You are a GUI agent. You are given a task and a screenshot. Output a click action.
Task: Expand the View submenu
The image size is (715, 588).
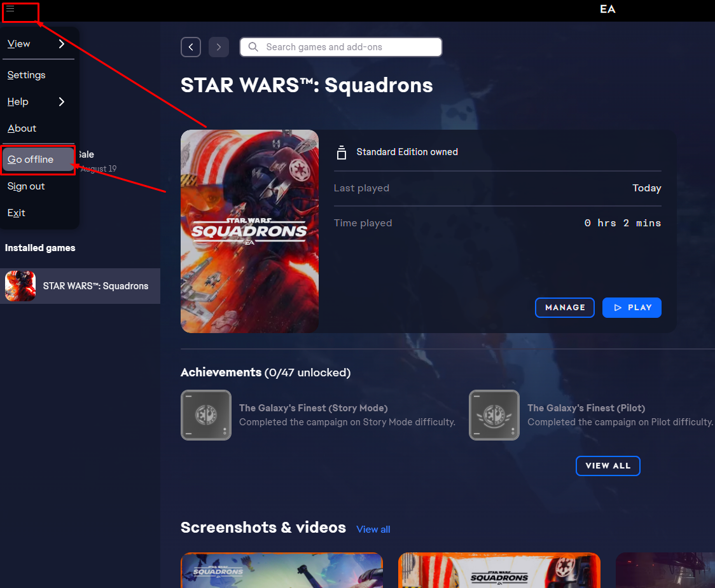pyautogui.click(x=37, y=44)
